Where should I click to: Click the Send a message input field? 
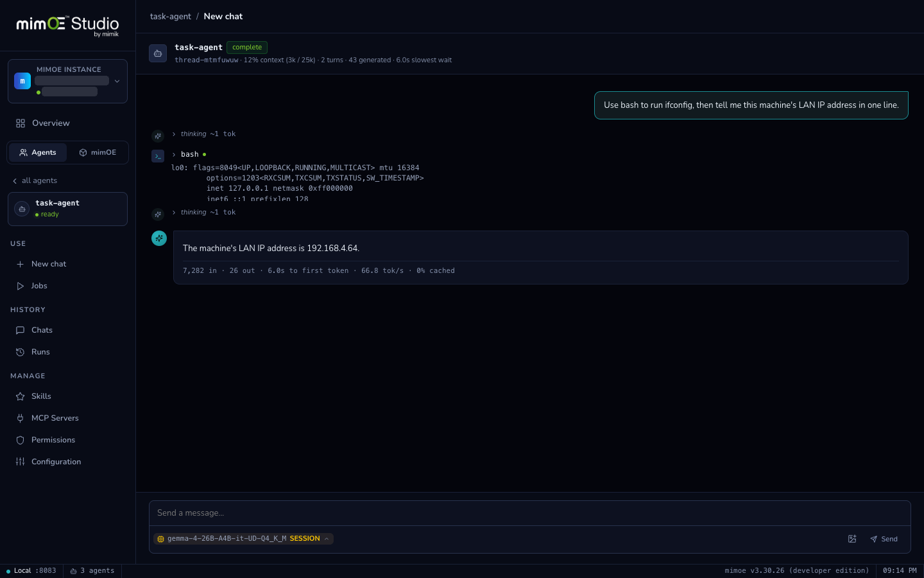pyautogui.click(x=530, y=513)
